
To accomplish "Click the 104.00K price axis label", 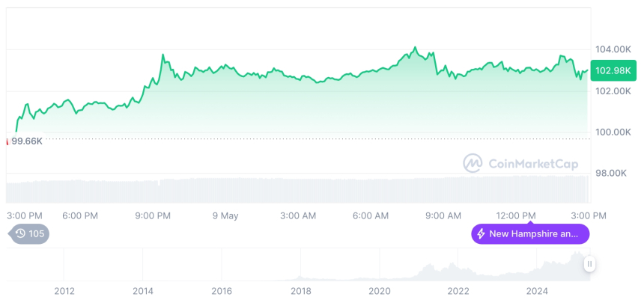I will point(611,49).
